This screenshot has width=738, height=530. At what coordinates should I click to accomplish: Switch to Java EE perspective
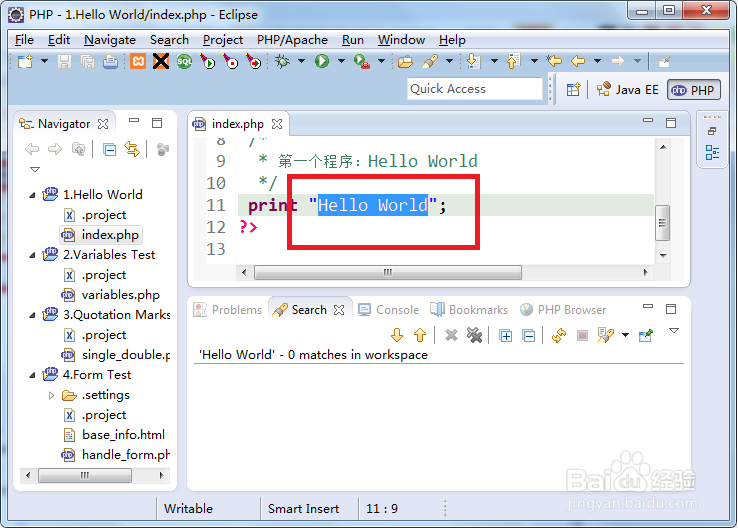[x=627, y=89]
